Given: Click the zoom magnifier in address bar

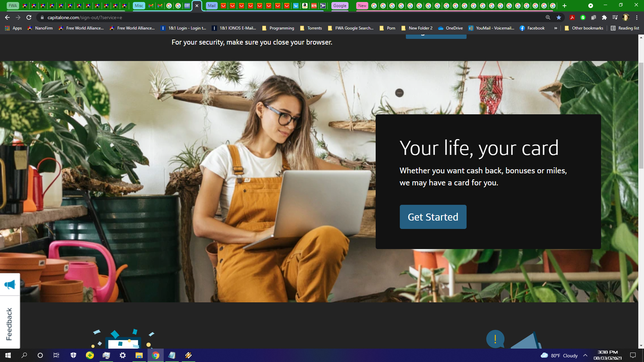Looking at the screenshot, I should tap(548, 17).
